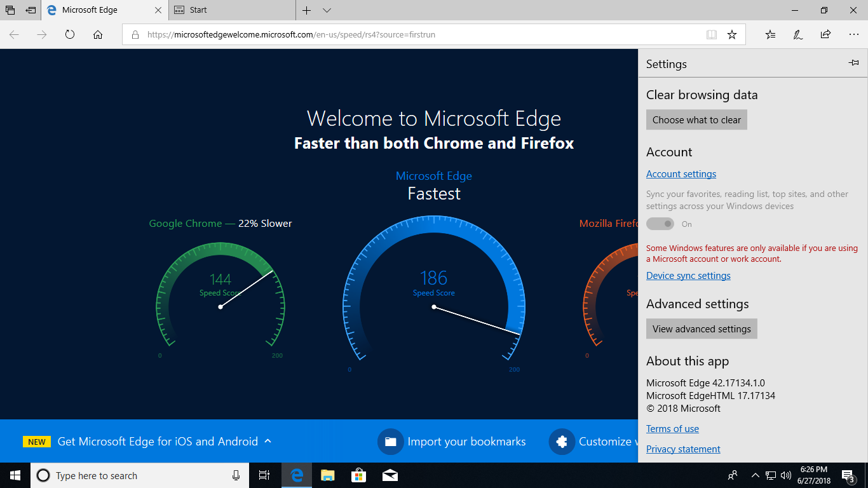868x488 pixels.
Task: Open Action Center notifications icon
Action: (x=848, y=475)
